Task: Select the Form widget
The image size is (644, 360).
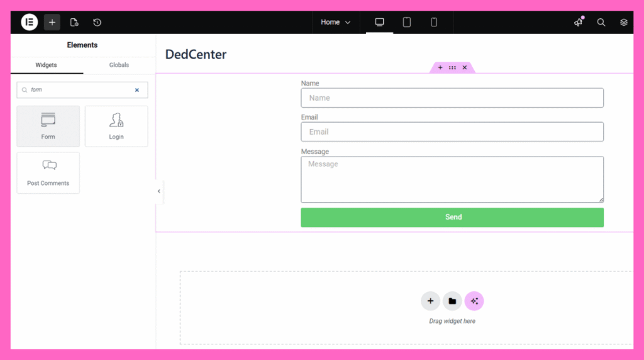Action: [x=48, y=127]
